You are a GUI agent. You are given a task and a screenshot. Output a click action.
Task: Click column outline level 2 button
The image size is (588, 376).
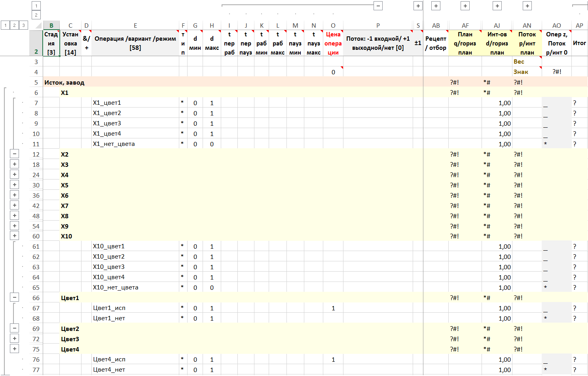click(x=36, y=15)
